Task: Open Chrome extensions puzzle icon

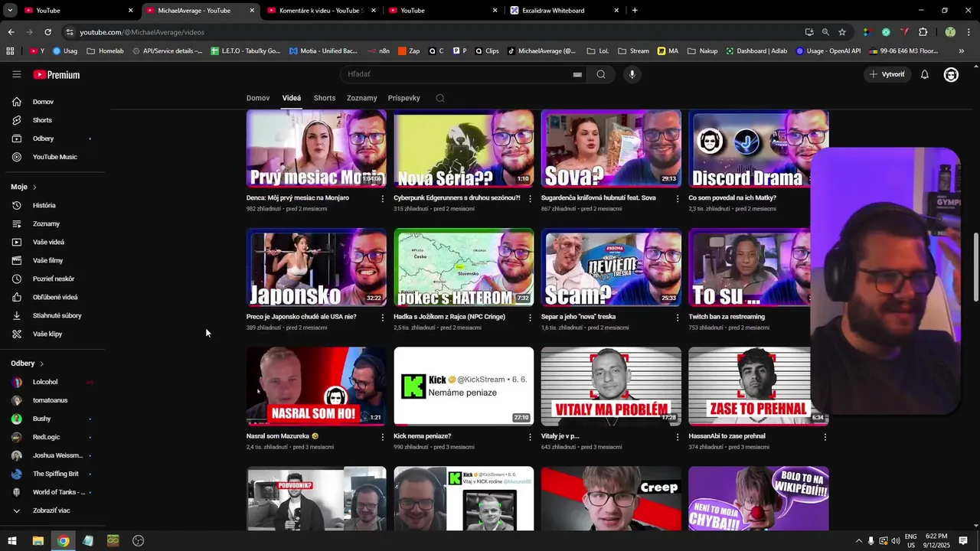Action: tap(923, 32)
